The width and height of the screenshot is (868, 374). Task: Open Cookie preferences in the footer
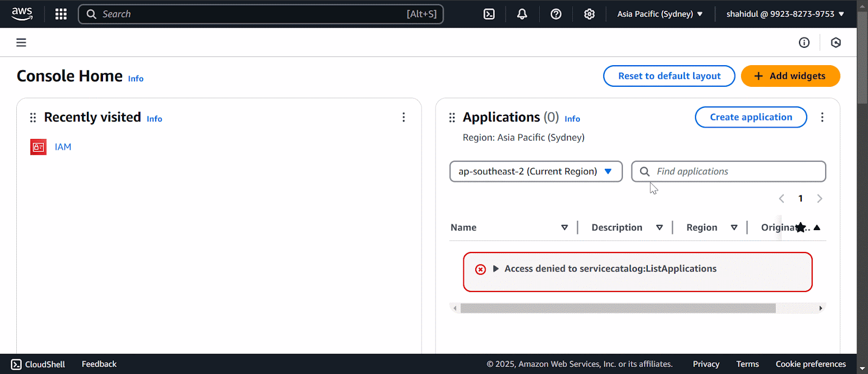point(810,364)
